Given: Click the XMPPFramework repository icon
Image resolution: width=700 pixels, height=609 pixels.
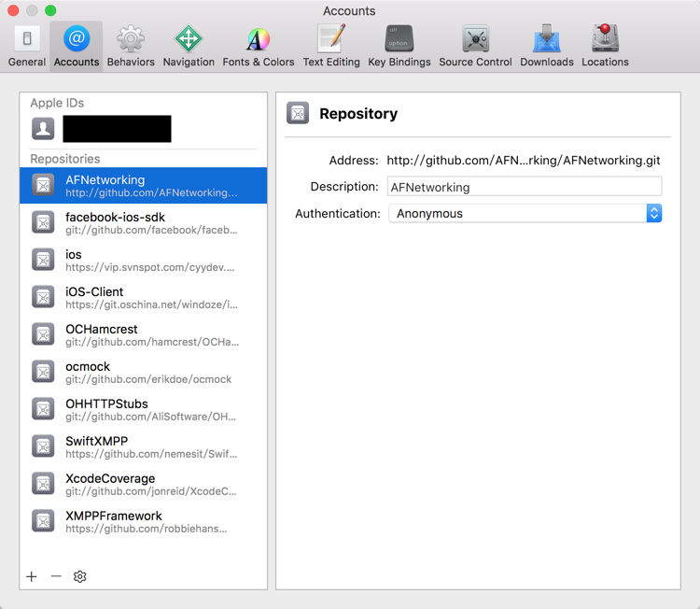Looking at the screenshot, I should [x=43, y=521].
